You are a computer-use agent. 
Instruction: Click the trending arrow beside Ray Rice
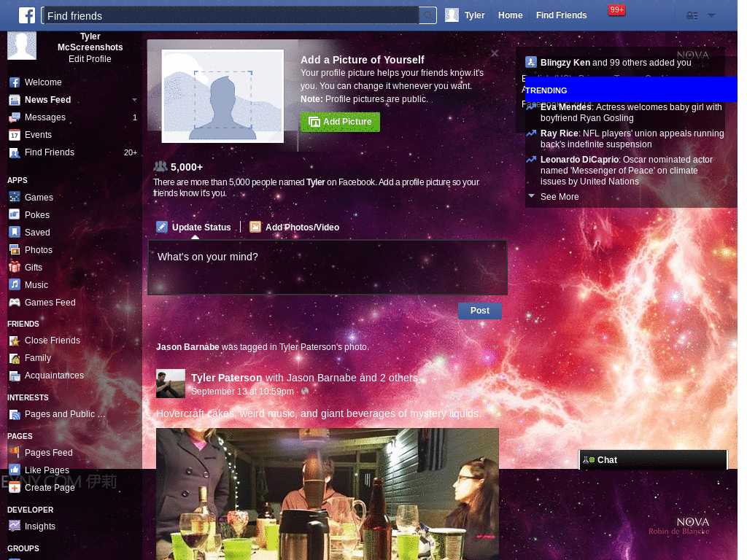point(531,133)
